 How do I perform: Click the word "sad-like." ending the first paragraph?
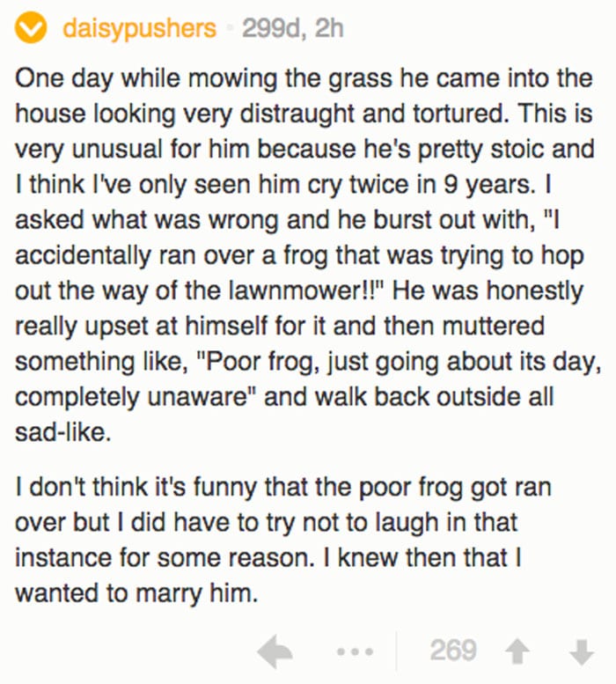pos(63,432)
